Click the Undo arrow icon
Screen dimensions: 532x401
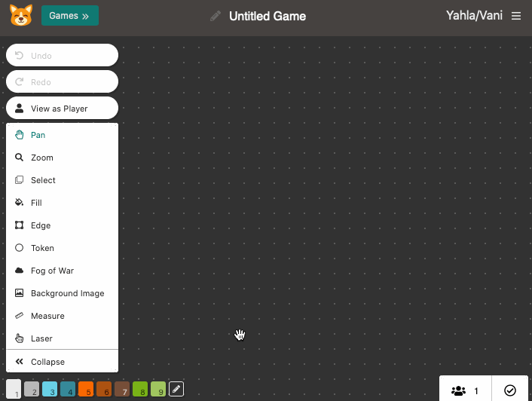click(x=20, y=55)
